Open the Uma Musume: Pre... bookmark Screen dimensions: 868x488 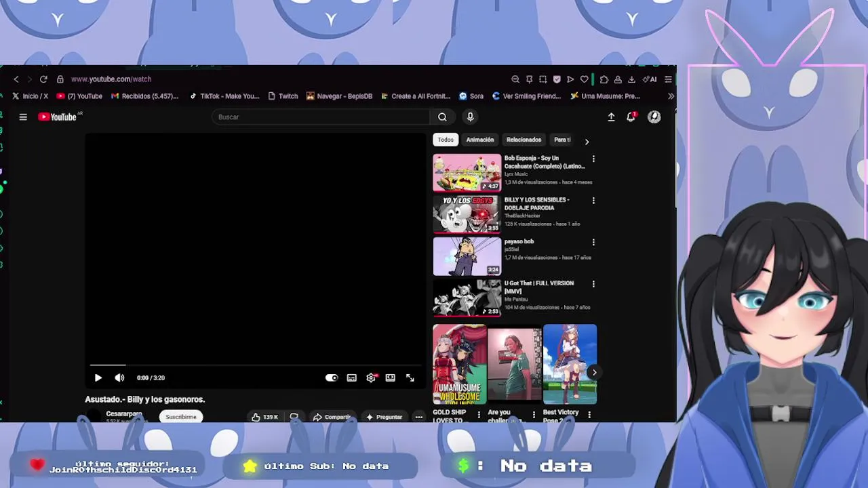coord(606,96)
